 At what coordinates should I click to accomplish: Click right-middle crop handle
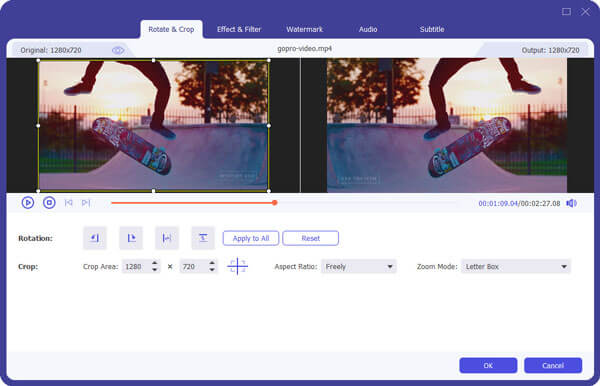pyautogui.click(x=269, y=125)
